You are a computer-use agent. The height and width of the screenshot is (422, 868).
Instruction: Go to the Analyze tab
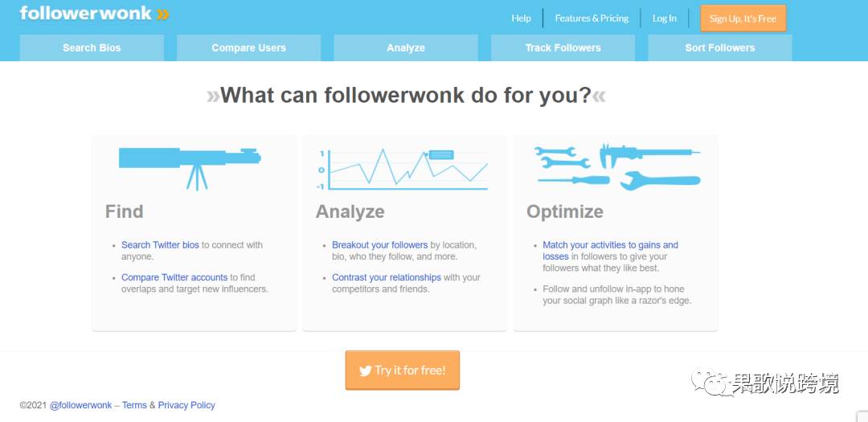[406, 47]
